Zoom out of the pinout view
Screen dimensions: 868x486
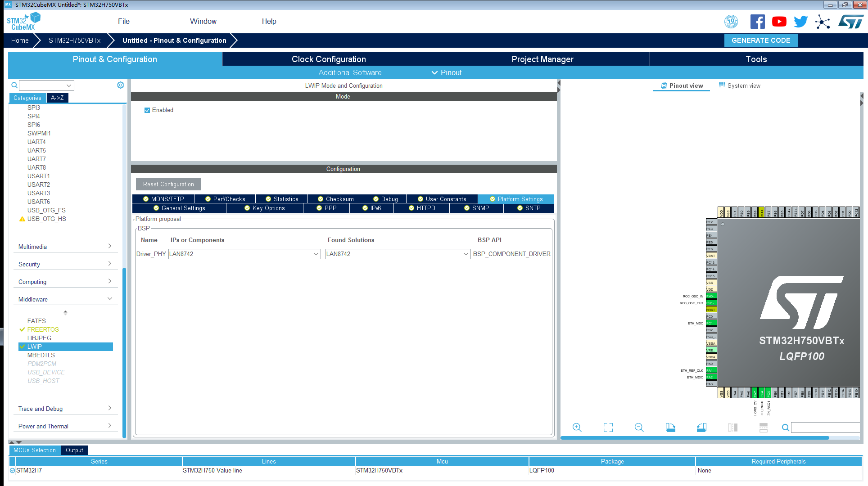click(639, 427)
